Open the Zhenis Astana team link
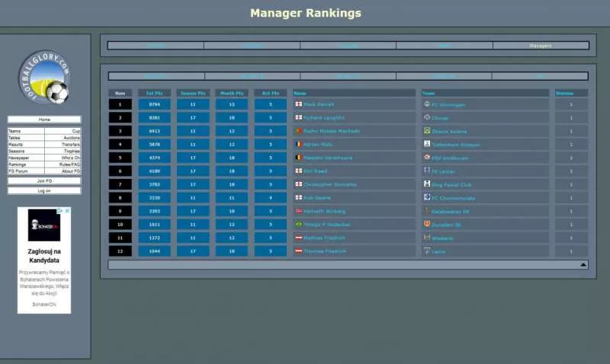The height and width of the screenshot is (364, 610). 448,131
